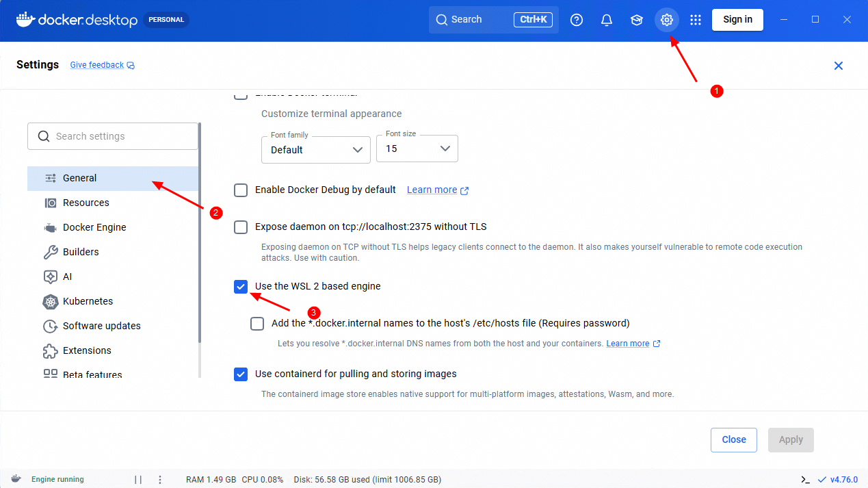Open the notifications bell icon
The width and height of the screenshot is (868, 488).
tap(607, 20)
